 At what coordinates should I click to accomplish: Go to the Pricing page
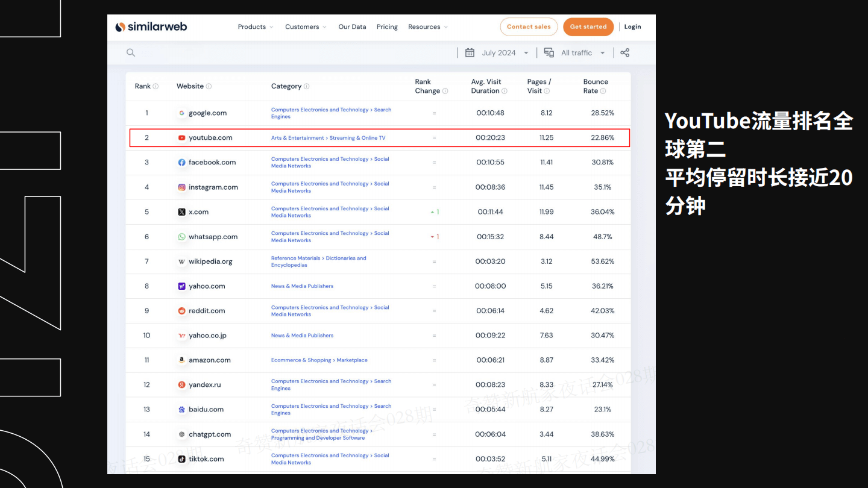(387, 27)
